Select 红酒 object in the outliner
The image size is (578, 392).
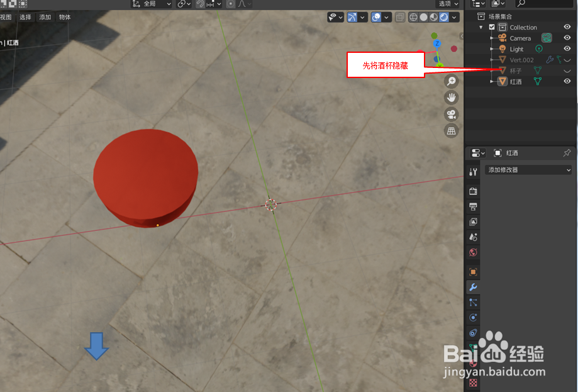pos(515,82)
